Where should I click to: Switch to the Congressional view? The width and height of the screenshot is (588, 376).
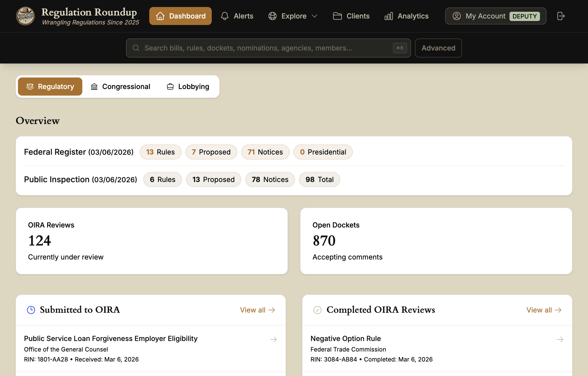coord(121,86)
